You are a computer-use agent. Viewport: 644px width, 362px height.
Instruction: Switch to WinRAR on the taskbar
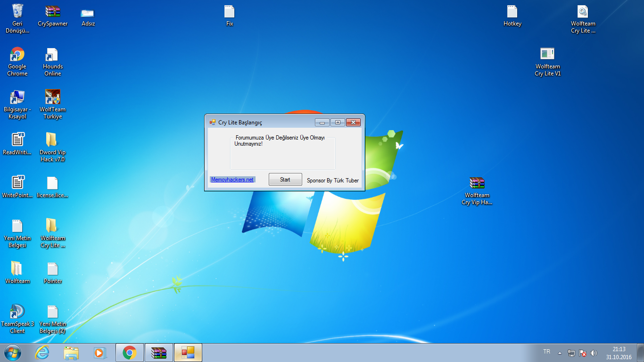(159, 353)
